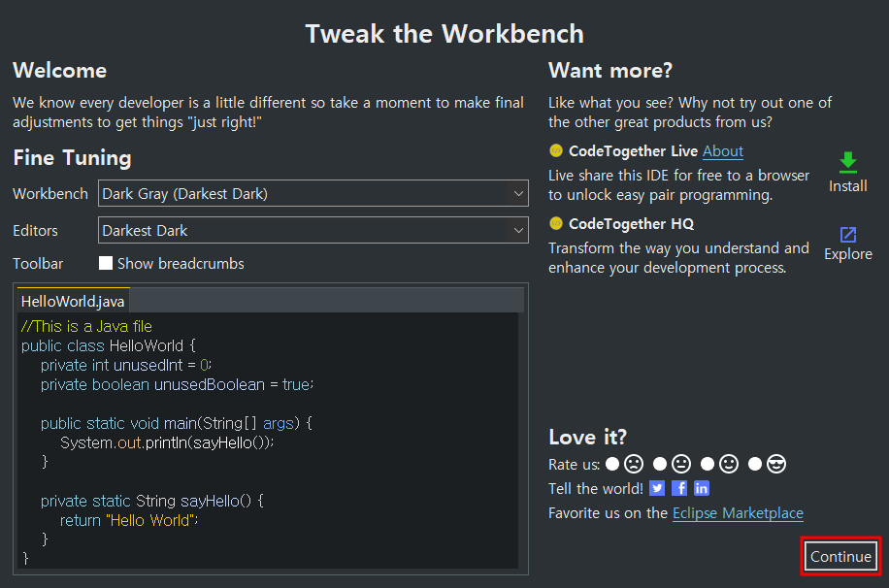Click the CodeTogether HQ title text

tap(631, 224)
